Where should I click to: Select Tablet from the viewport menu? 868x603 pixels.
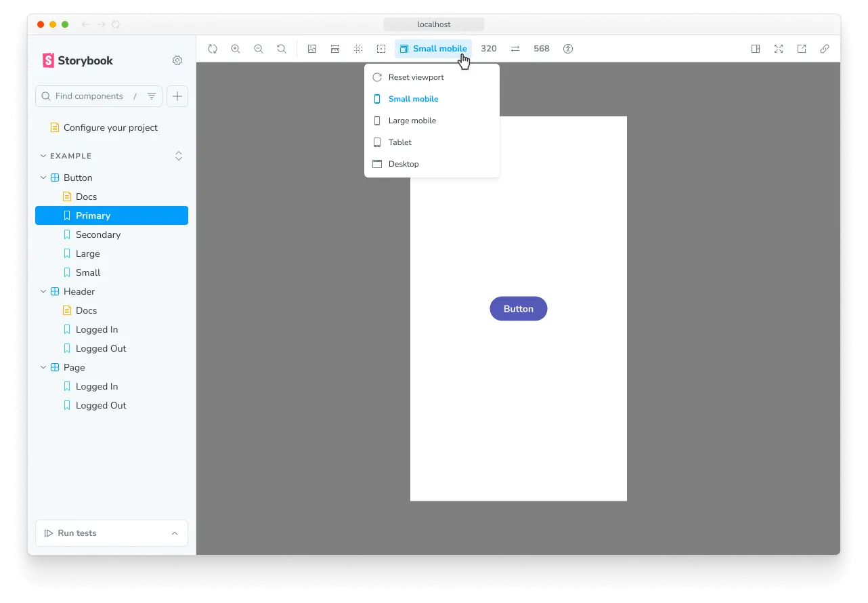point(402,142)
